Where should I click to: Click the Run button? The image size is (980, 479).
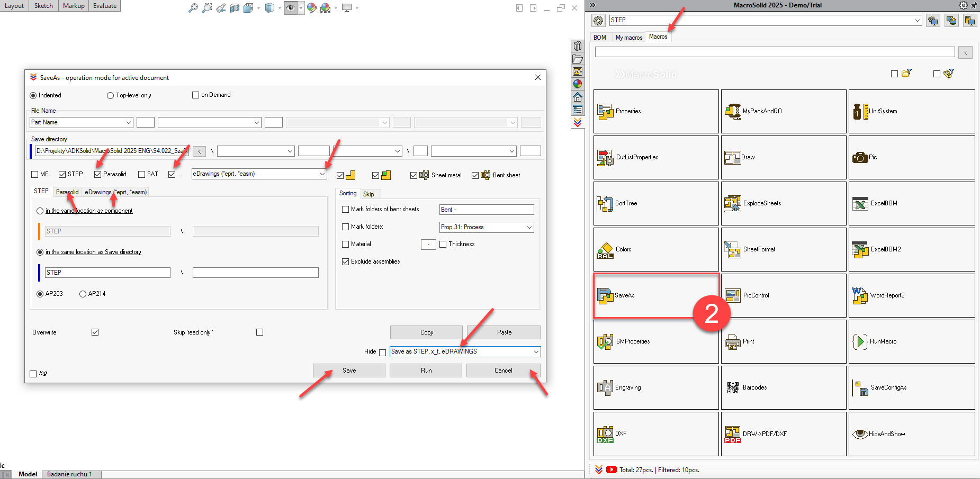pyautogui.click(x=426, y=370)
